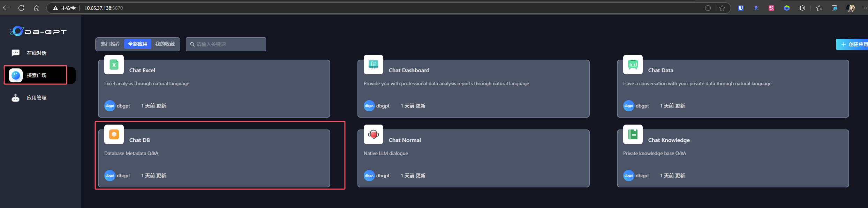Viewport: 868px width, 208px height.
Task: Click '1 天前 更新' on Chat Knowledge card
Action: [672, 176]
